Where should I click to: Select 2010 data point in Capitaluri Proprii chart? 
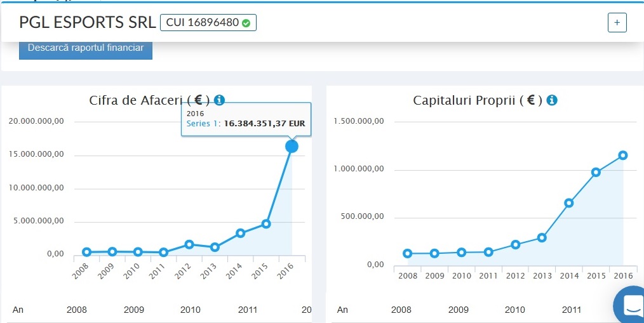[462, 253]
